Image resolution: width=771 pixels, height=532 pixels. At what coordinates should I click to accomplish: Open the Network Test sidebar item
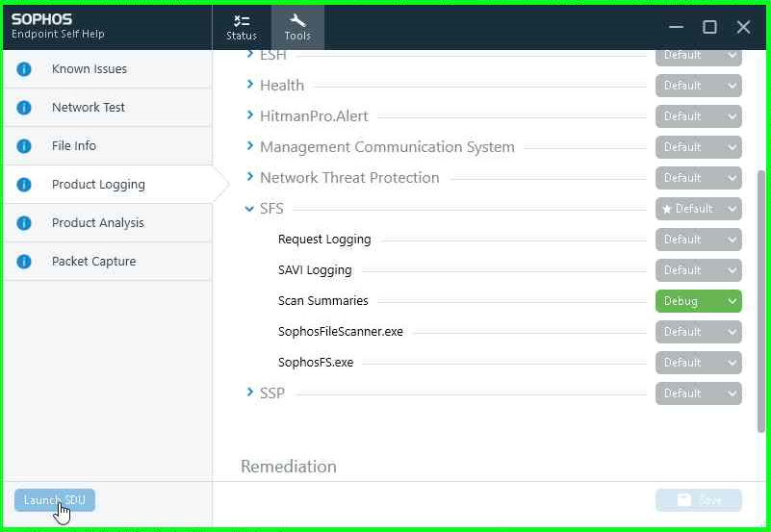(x=89, y=108)
